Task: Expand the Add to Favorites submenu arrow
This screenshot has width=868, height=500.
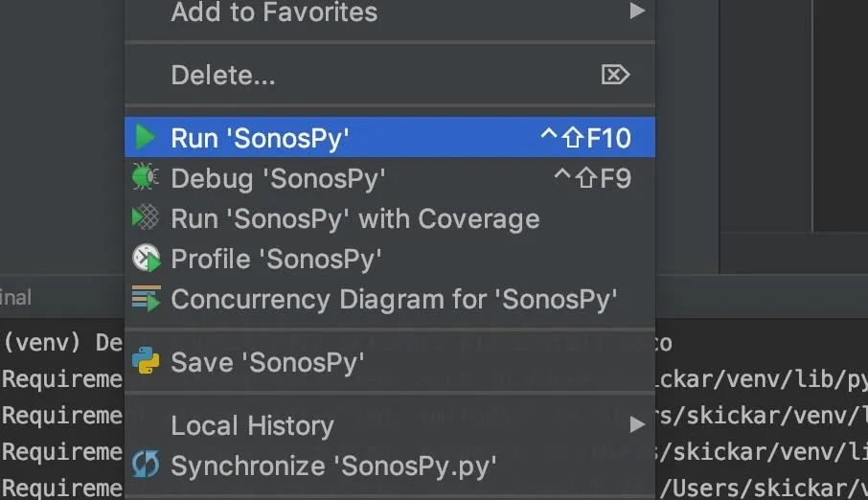Action: [638, 11]
